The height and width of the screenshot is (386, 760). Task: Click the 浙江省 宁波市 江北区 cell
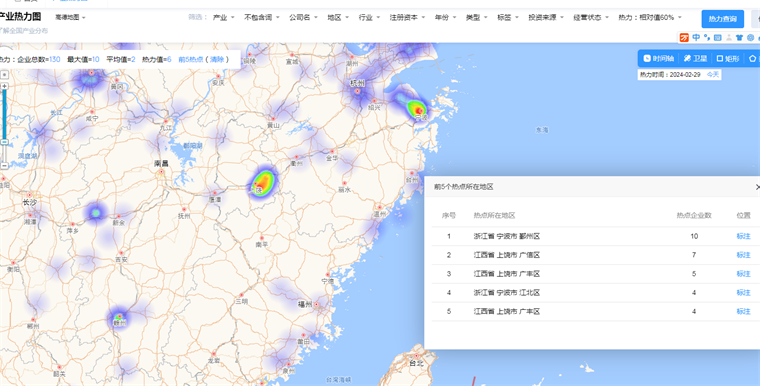click(507, 293)
